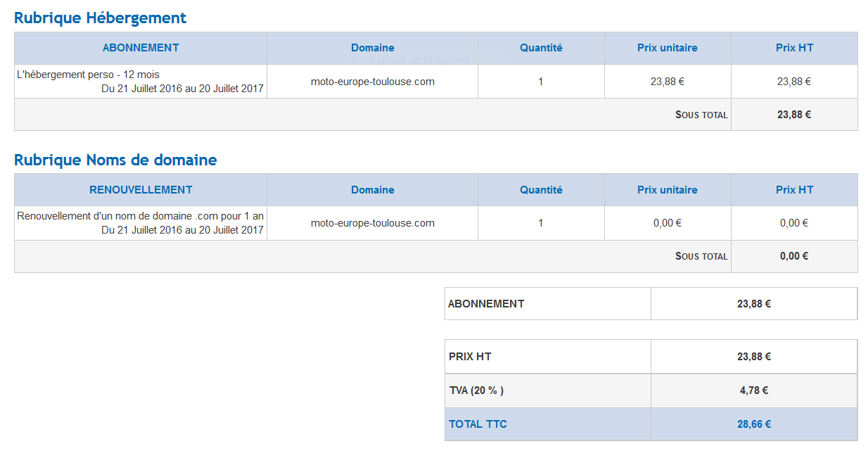The height and width of the screenshot is (451, 868).
Task: Select the Hébergement sous total amount 23,88 €
Action: click(793, 115)
